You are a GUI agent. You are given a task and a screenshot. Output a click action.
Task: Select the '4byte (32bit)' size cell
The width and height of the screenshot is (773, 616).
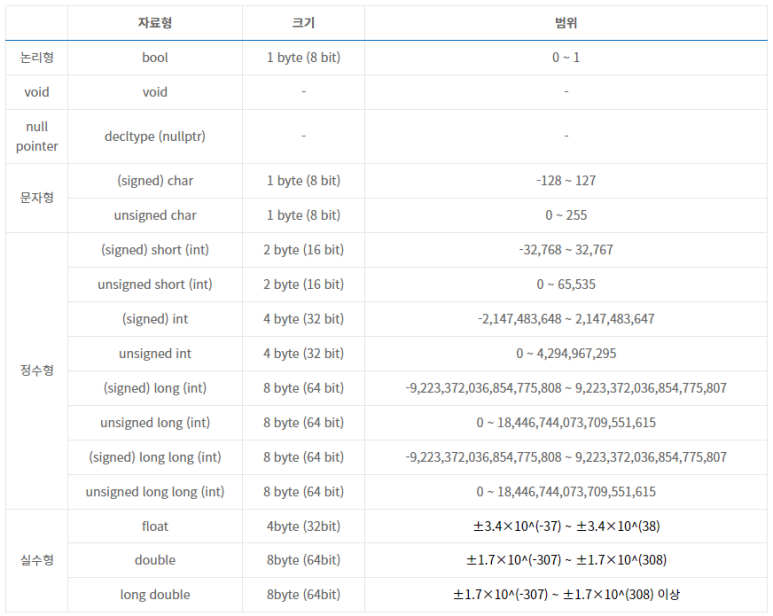[303, 526]
